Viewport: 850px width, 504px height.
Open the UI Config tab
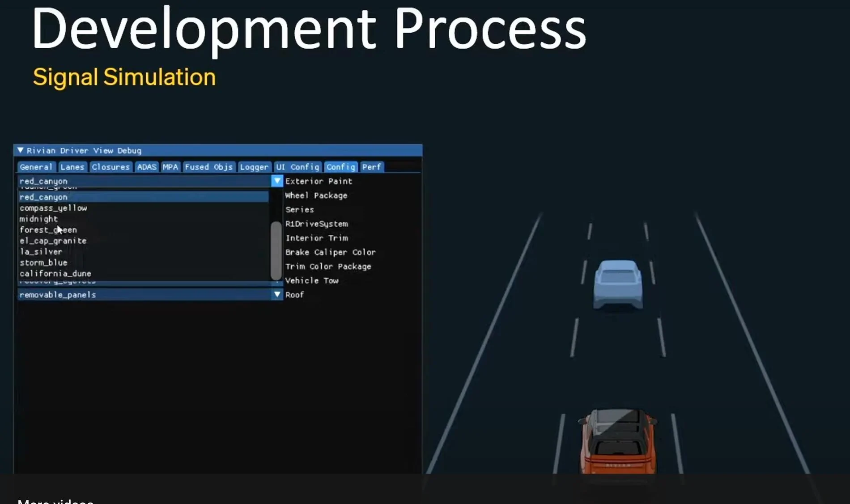pos(298,167)
